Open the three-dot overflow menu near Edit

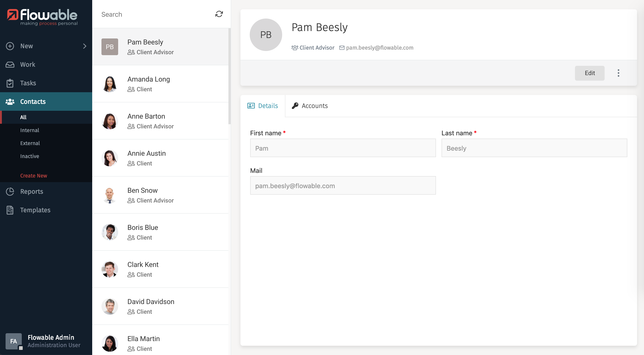pos(619,73)
